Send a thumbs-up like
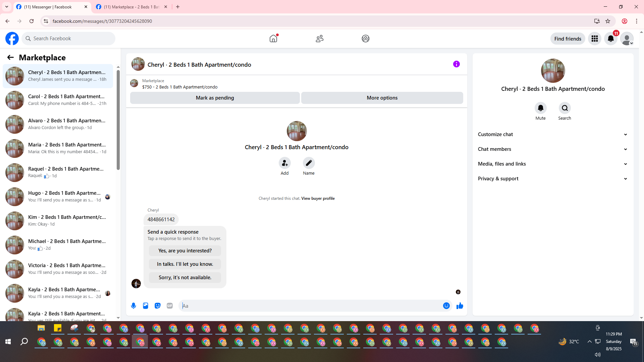Viewport: 644px width, 362px height. pyautogui.click(x=460, y=306)
